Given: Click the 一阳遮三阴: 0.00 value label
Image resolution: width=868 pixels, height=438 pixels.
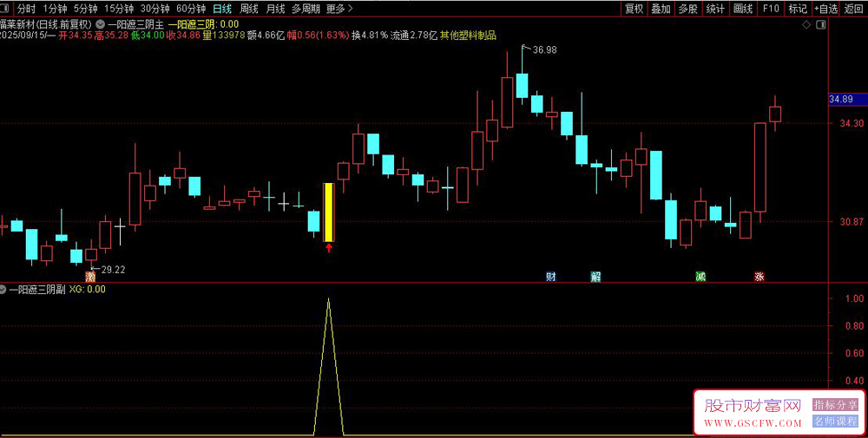Looking at the screenshot, I should tap(203, 24).
